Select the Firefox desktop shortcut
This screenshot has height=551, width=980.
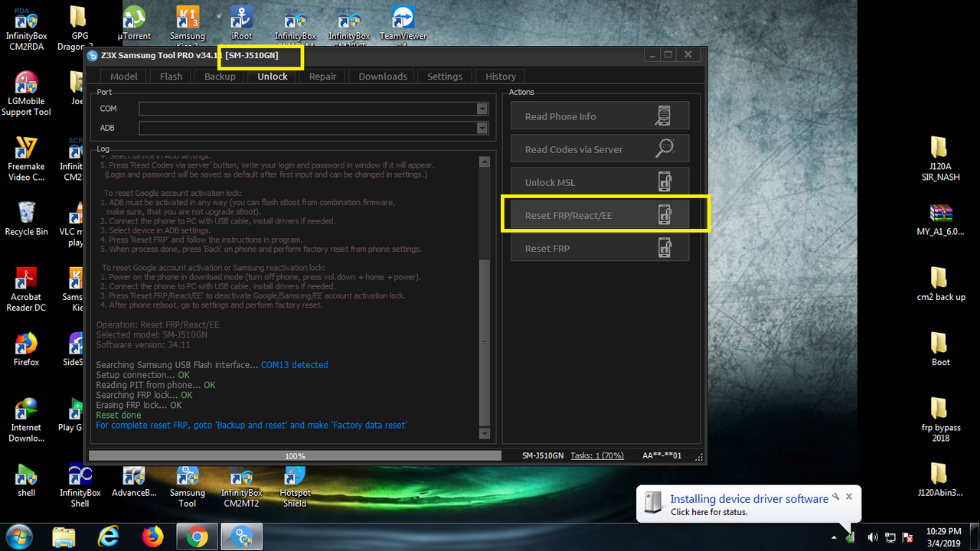pyautogui.click(x=26, y=349)
